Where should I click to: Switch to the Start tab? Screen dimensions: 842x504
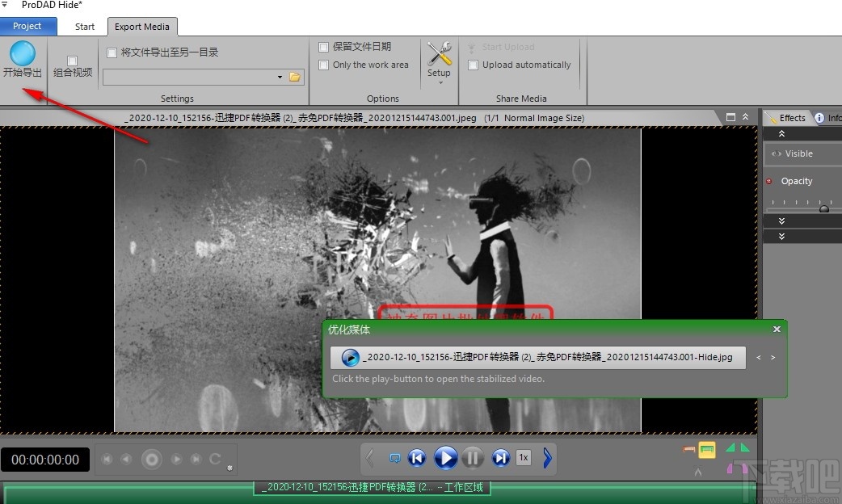click(x=85, y=27)
